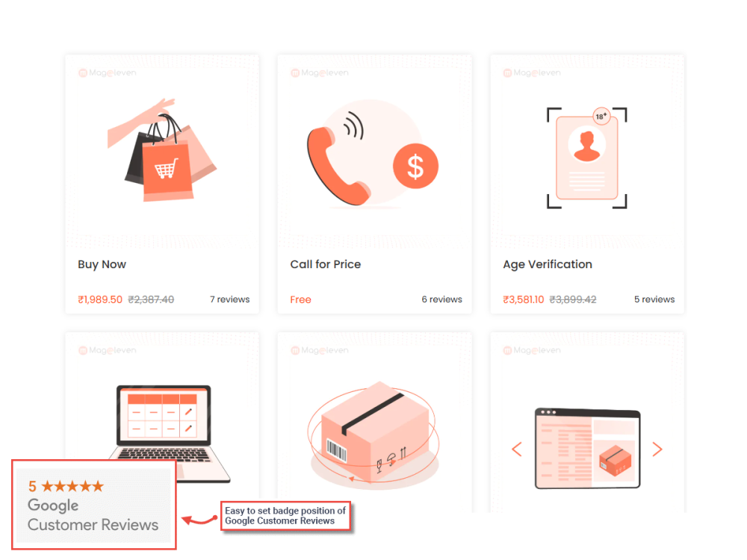The height and width of the screenshot is (560, 747).
Task: Click Mageleven logo on Age Verification card
Action: 532,73
